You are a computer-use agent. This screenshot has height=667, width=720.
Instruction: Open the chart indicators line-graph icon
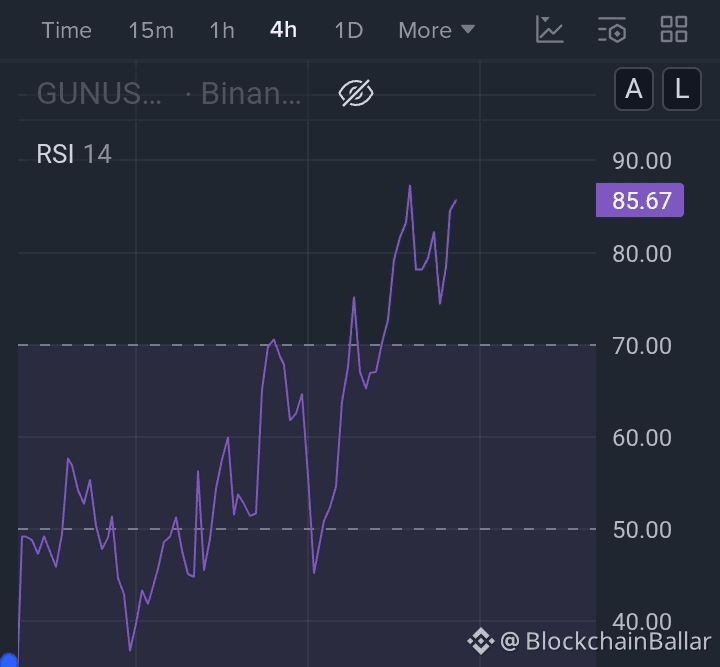550,30
